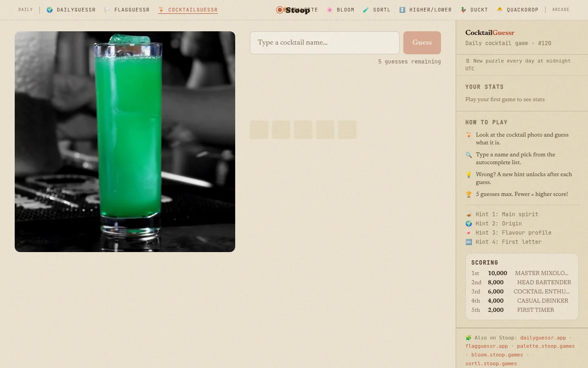Open the bloom.stoop.games link
Screen dimensions: 588x368
497,355
